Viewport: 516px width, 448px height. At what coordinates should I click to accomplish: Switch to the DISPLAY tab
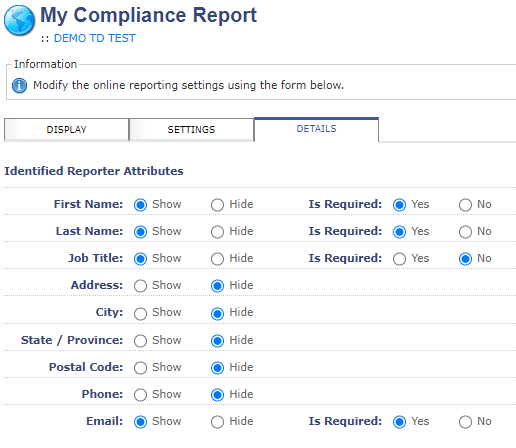pyautogui.click(x=66, y=130)
